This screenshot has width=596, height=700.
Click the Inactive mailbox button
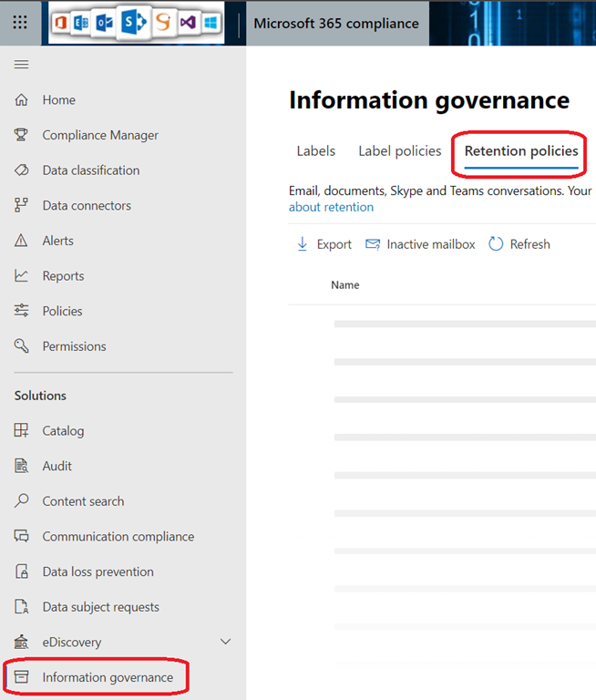420,244
